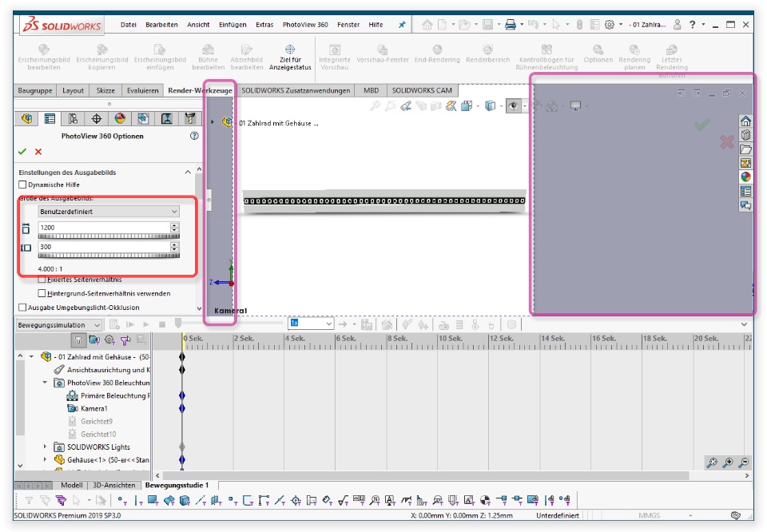The width and height of the screenshot is (767, 532).
Task: Open the Appearances color ball task pane
Action: [745, 177]
